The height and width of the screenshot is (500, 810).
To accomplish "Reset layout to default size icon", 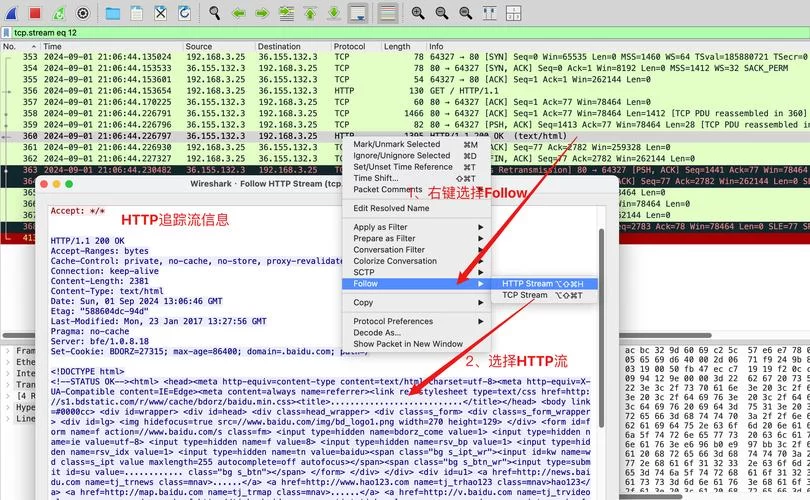I will click(x=489, y=13).
